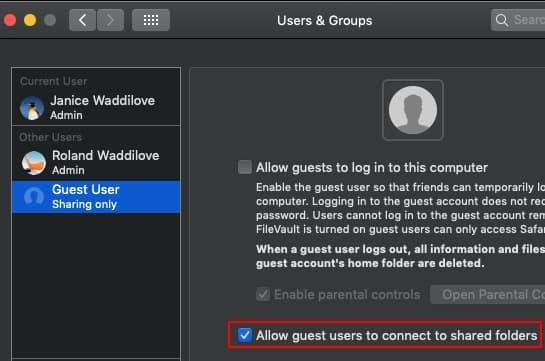Click Janice Waddilove's avatar picture
This screenshot has height=361, width=545.
click(x=32, y=108)
